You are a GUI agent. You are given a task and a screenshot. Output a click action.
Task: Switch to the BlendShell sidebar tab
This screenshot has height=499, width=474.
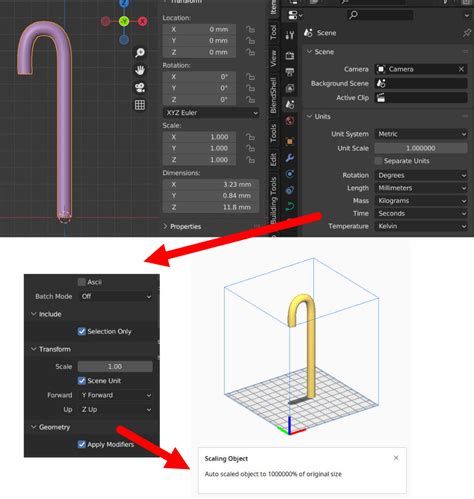[x=273, y=95]
